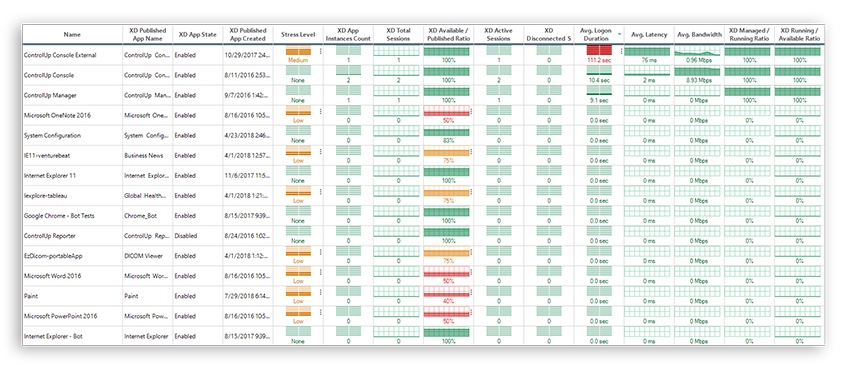Open the dots menu beside Microsoft PowerPoint's stress level

tap(321, 312)
